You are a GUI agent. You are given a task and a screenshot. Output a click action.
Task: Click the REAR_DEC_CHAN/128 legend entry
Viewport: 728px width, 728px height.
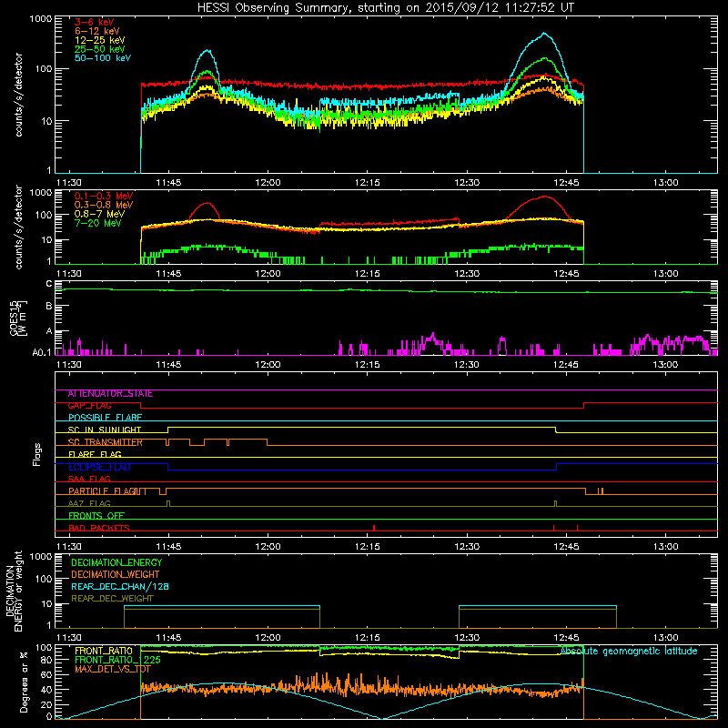pos(120,587)
